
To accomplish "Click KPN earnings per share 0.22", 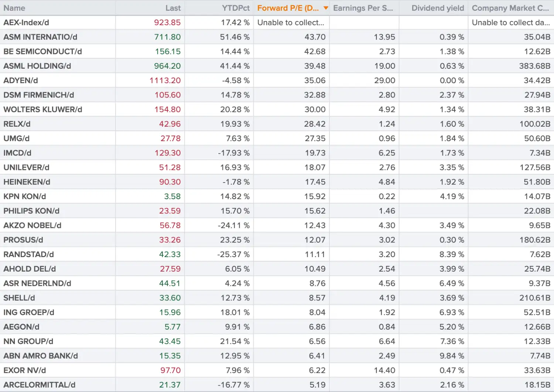I will click(387, 196).
